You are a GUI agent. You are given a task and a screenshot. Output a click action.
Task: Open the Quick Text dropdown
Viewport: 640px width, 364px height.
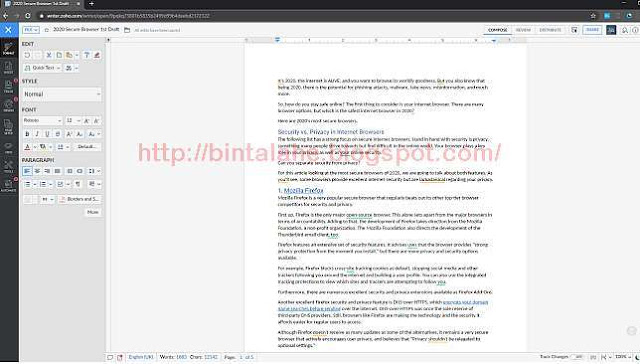(42, 68)
